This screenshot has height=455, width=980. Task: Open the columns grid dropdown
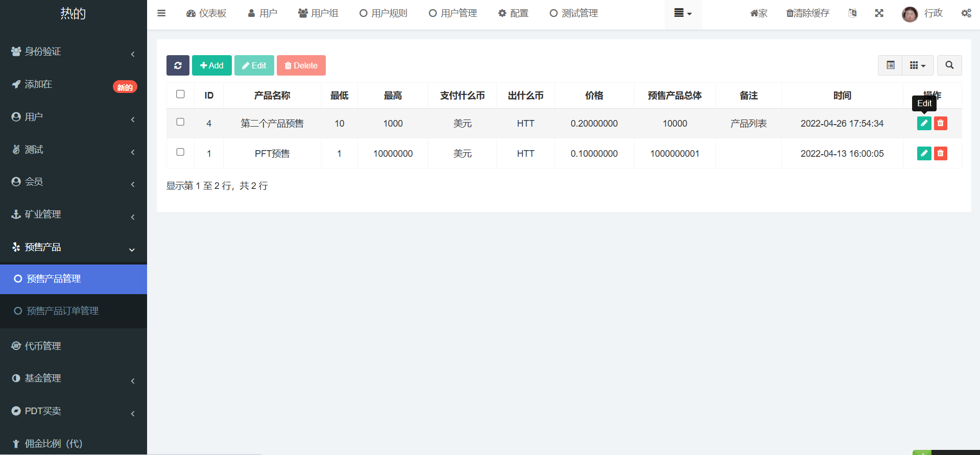pyautogui.click(x=917, y=65)
